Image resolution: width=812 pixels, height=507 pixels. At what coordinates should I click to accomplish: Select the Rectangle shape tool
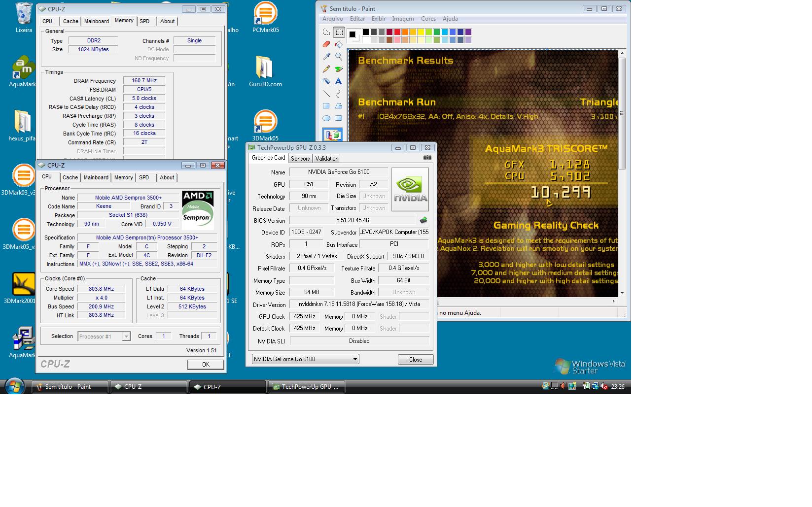(x=326, y=106)
